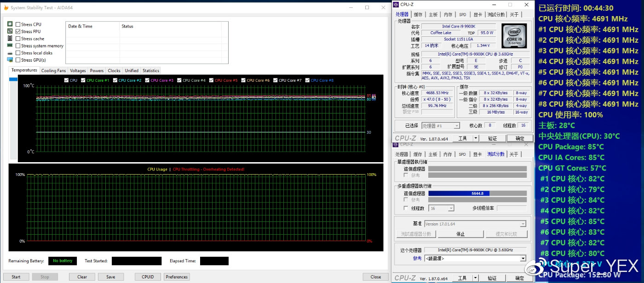Image resolution: width=644 pixels, height=283 pixels.
Task: Enable Stress local disks checkbox
Action: coord(18,53)
